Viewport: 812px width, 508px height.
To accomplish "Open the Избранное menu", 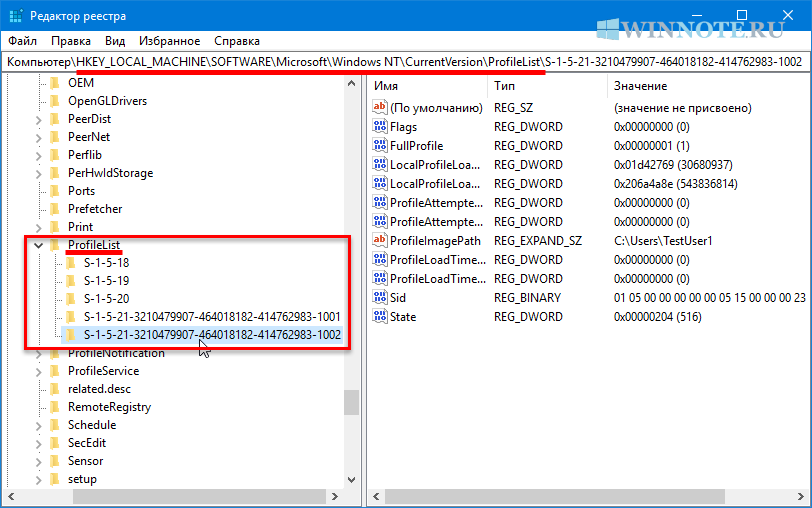I will coord(169,41).
